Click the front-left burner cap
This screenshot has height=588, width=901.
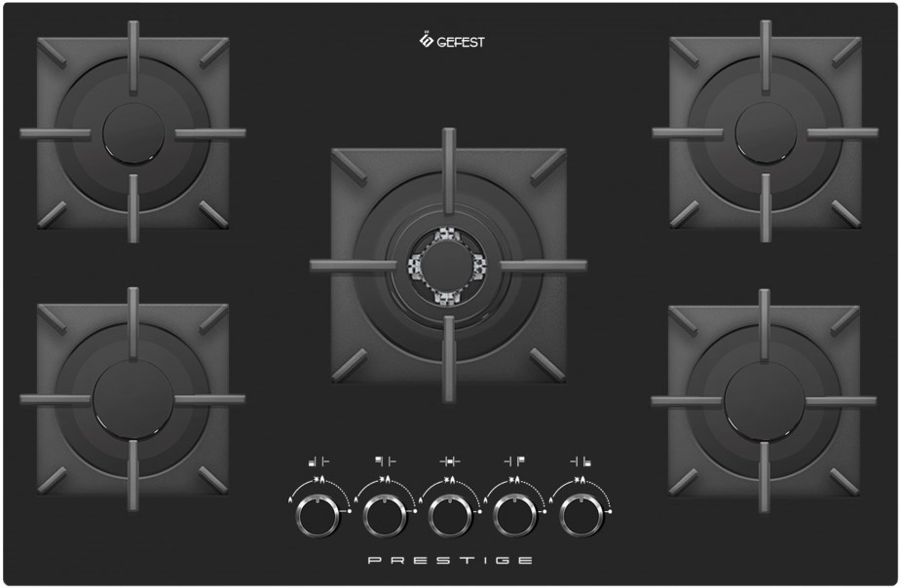[133, 400]
